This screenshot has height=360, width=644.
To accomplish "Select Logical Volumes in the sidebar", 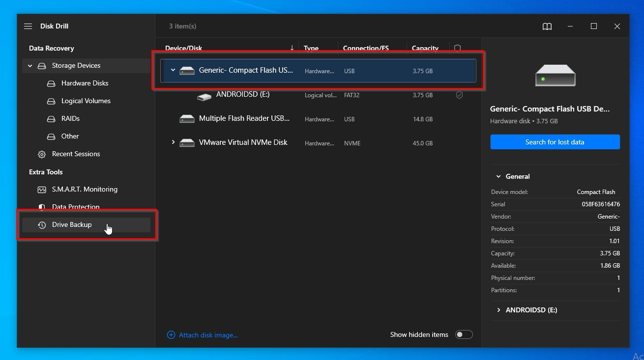I will click(x=86, y=101).
